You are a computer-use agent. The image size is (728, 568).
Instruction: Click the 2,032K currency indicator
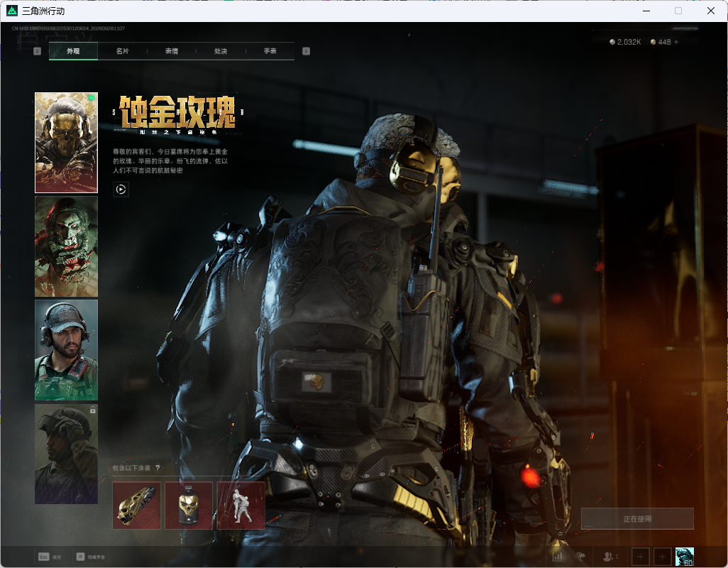[625, 43]
